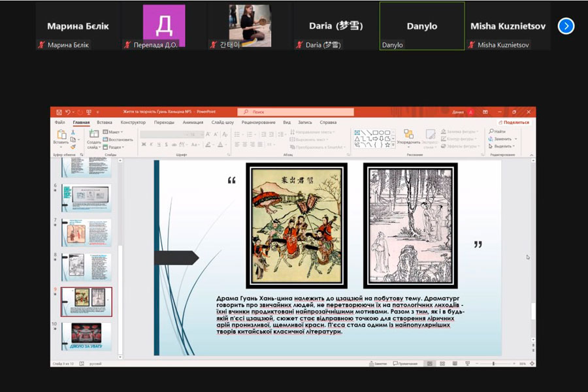The height and width of the screenshot is (392, 588).
Task: Click the Save icon in quick access toolbar
Action: point(59,112)
